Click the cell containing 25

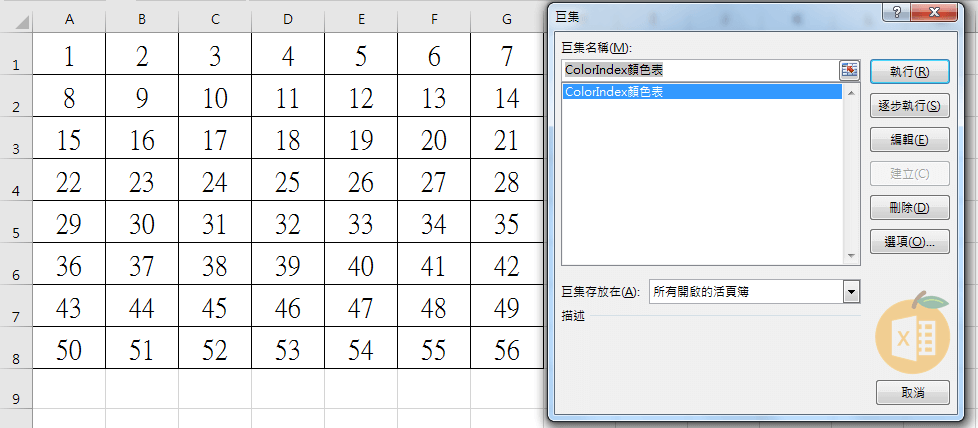[288, 182]
